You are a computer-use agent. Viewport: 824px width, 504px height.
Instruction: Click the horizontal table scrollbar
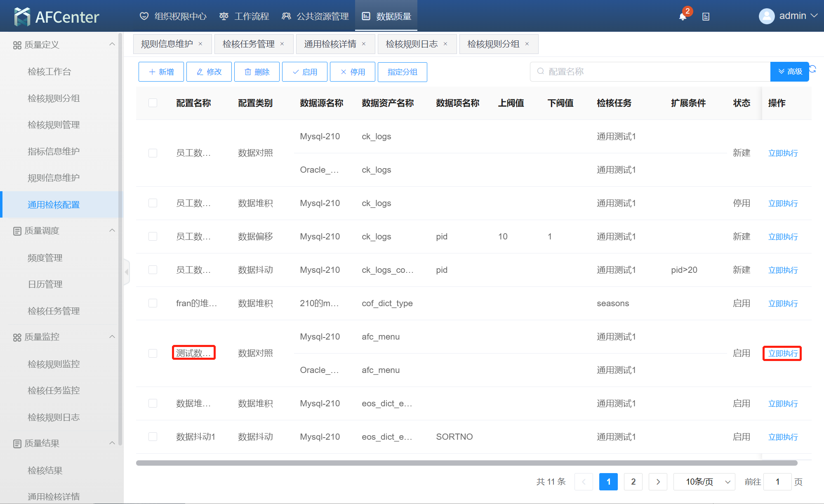click(x=466, y=463)
